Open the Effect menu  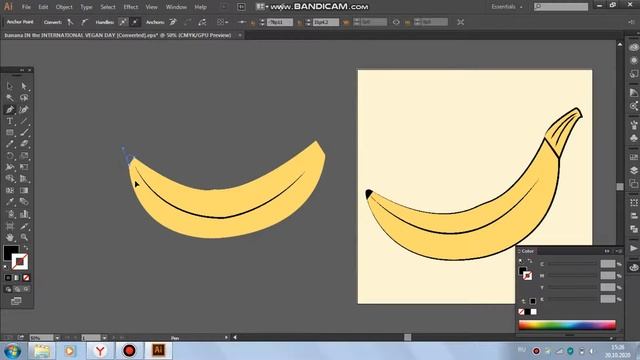131,7
